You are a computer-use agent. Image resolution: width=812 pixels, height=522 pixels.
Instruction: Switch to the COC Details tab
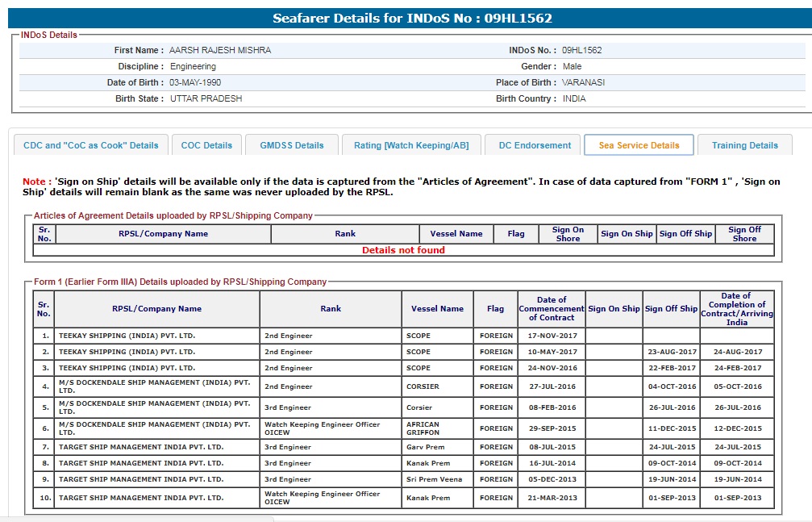pyautogui.click(x=206, y=145)
